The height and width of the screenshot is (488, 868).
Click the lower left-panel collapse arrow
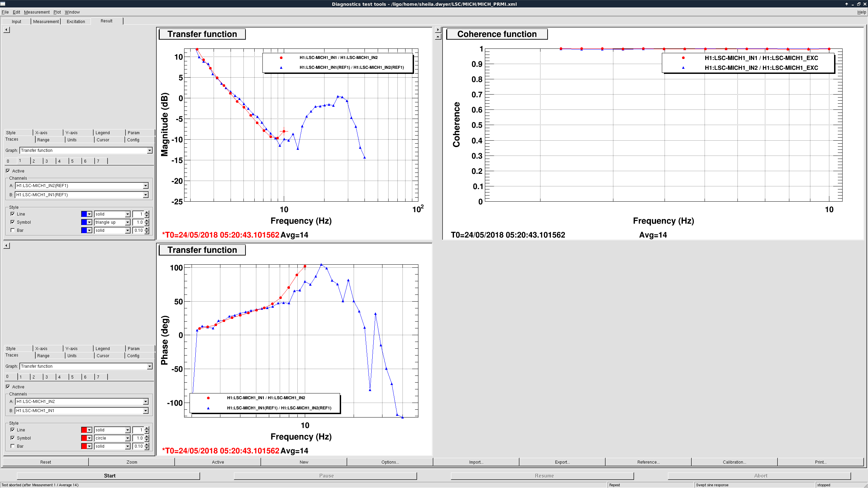[6, 246]
